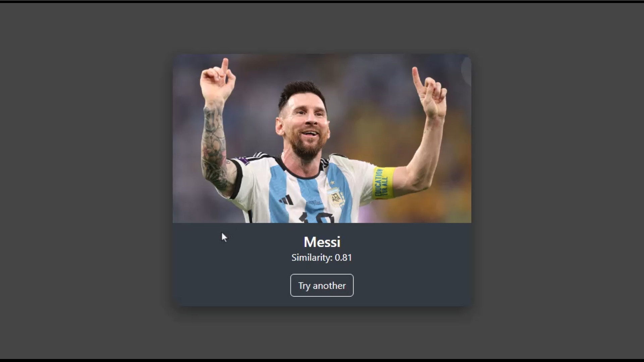Screen dimensions: 644x362
Task: Click the 0.81 score value
Action: click(343, 257)
